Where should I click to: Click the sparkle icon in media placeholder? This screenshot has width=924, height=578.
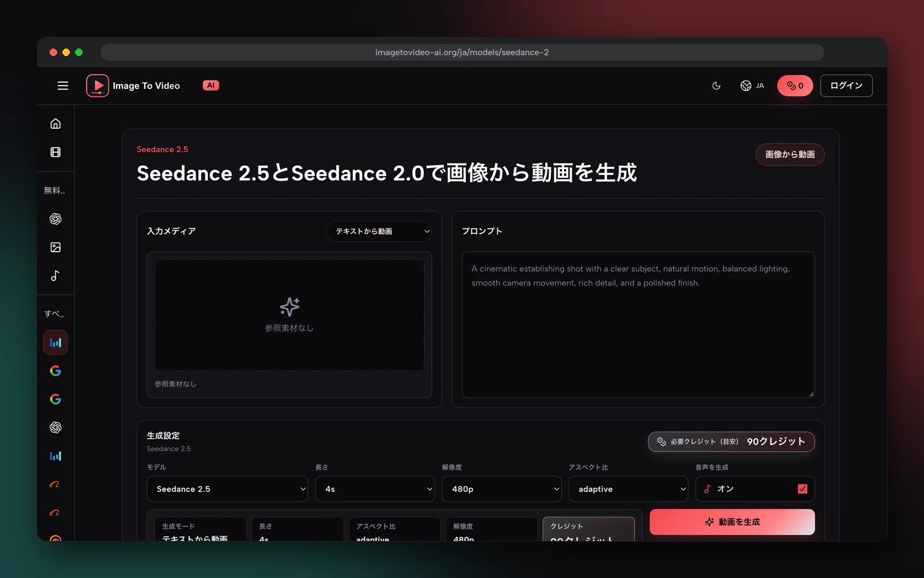[x=289, y=306]
